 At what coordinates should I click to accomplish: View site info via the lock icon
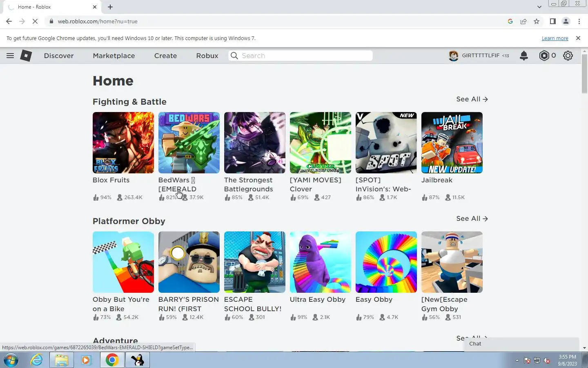tap(51, 21)
